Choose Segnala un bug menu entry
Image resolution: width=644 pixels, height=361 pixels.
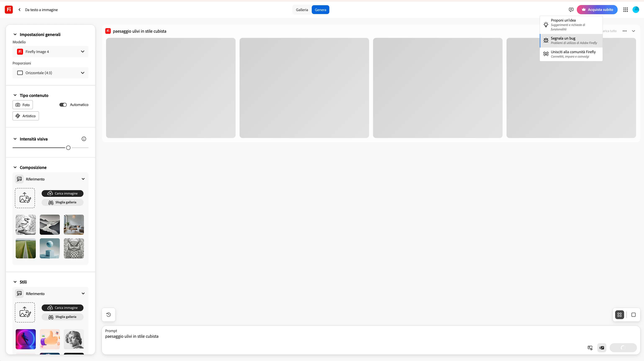click(571, 40)
